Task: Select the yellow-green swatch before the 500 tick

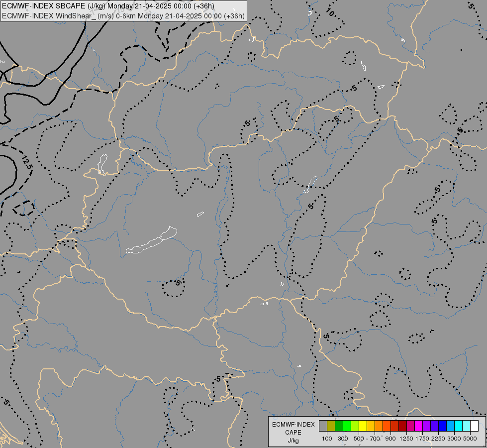Action: pyautogui.click(x=355, y=426)
